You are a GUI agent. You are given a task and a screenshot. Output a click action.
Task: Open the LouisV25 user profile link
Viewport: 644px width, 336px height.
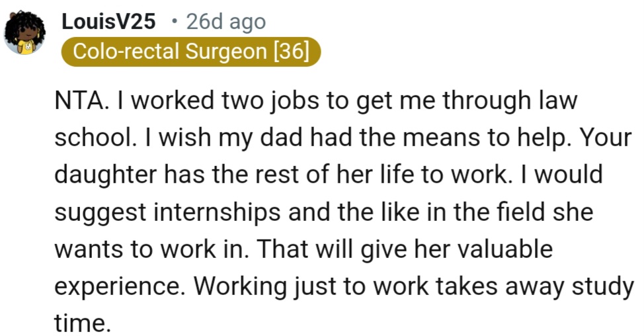109,22
